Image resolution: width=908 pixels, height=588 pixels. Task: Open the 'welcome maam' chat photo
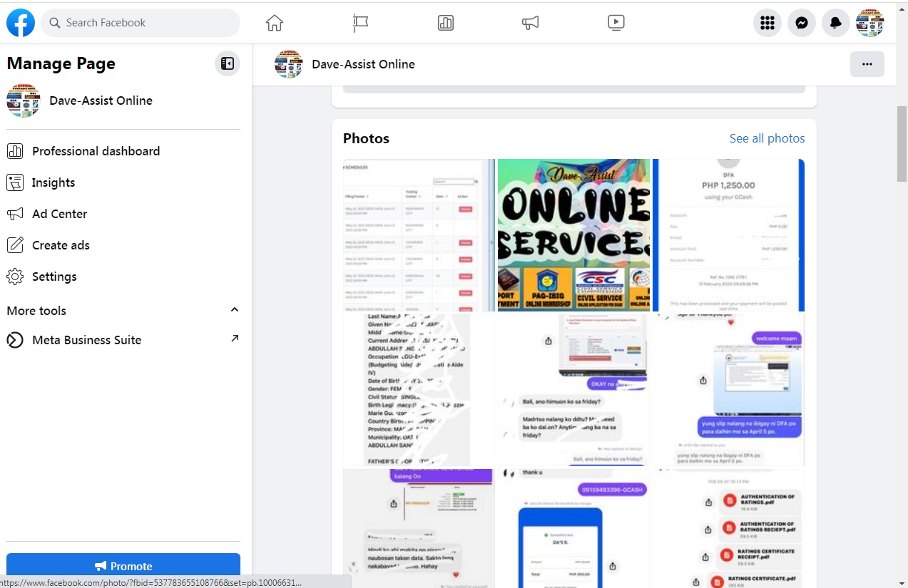pos(728,390)
